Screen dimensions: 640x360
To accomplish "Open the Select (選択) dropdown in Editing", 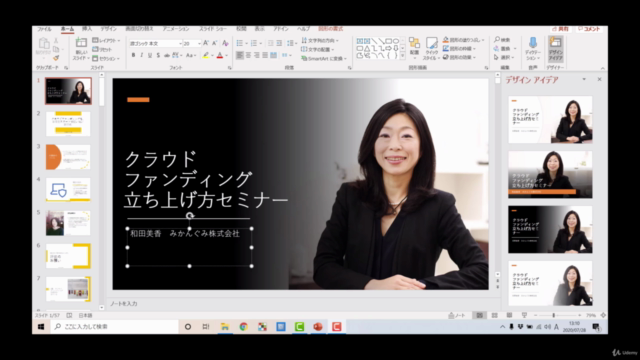I will [x=505, y=58].
